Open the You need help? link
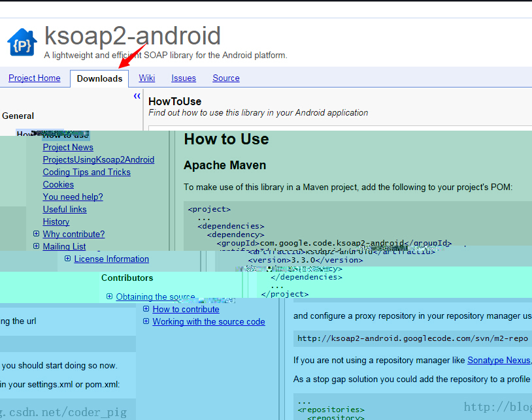 click(x=73, y=197)
